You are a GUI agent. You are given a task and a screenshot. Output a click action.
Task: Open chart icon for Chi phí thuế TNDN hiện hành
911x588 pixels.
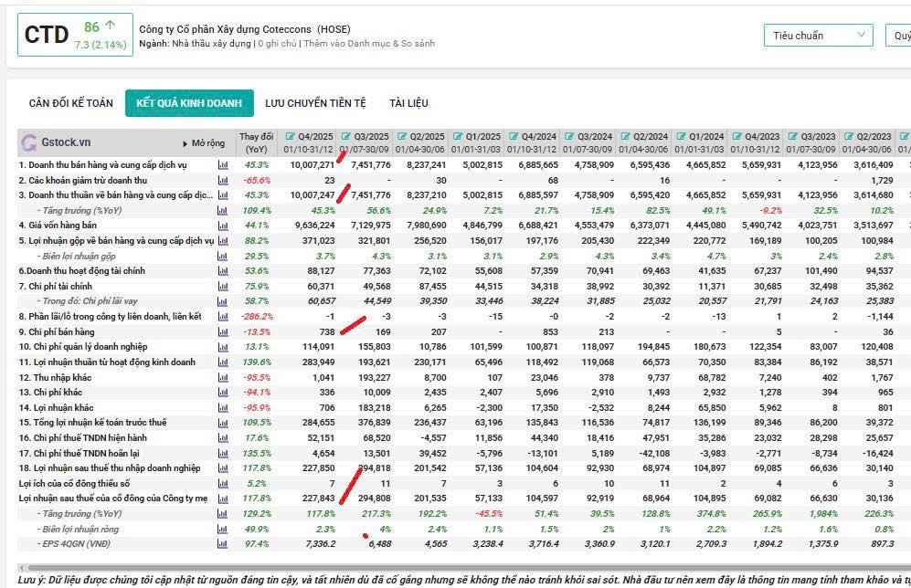223,438
